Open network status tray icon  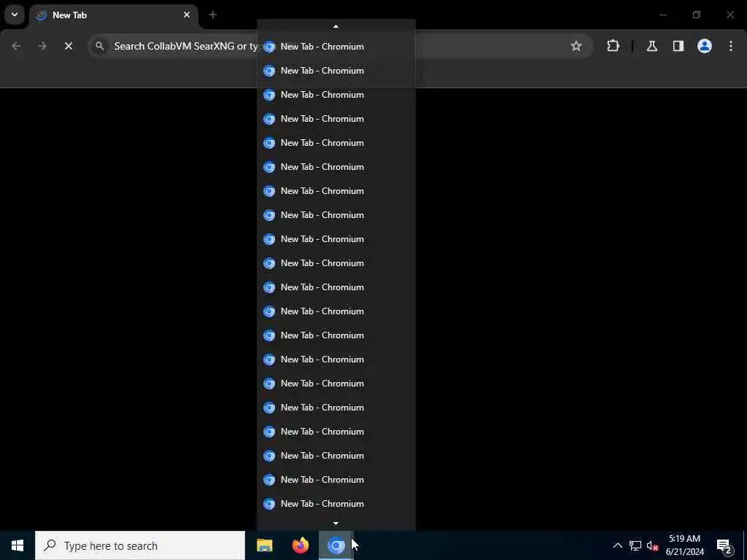(x=635, y=545)
